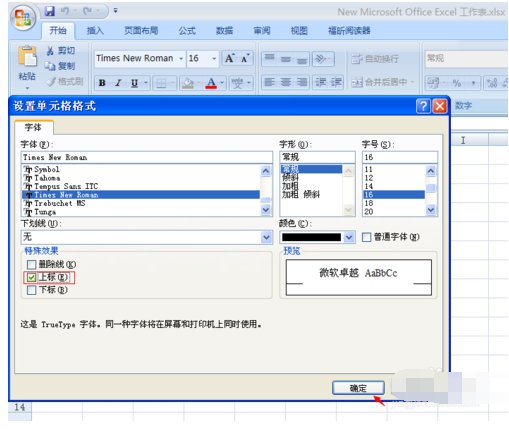Image resolution: width=509 pixels, height=433 pixels.
Task: Open the 颜色 color dropdown arrow
Action: [x=349, y=237]
